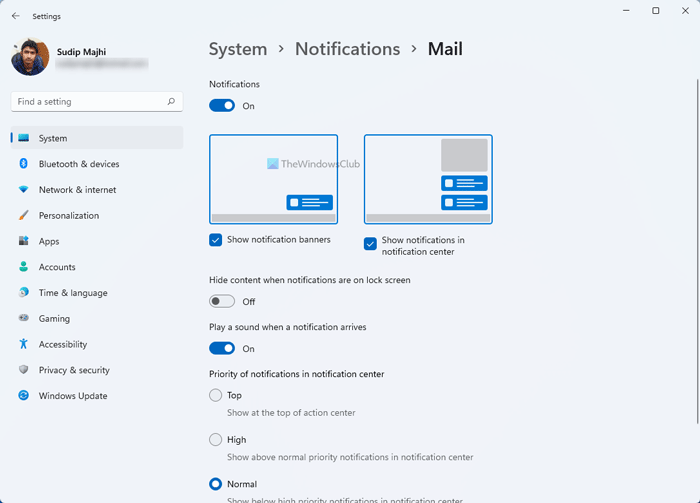The height and width of the screenshot is (503, 700).
Task: Click the search magnifier icon
Action: pos(172,102)
